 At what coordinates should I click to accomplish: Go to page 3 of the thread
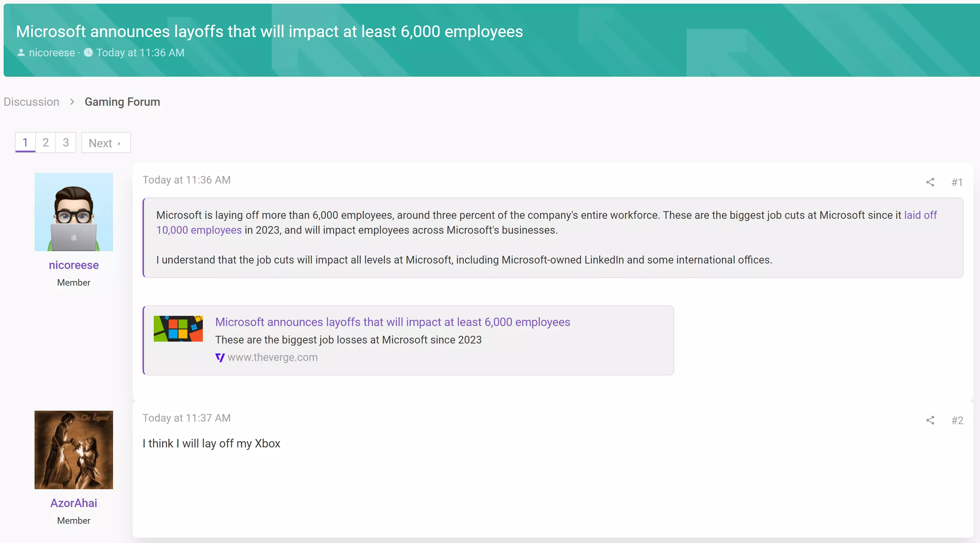point(66,142)
